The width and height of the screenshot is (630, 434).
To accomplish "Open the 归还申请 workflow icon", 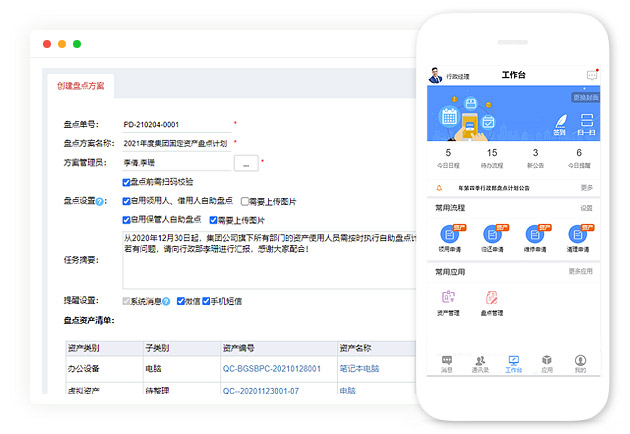I will (x=492, y=234).
